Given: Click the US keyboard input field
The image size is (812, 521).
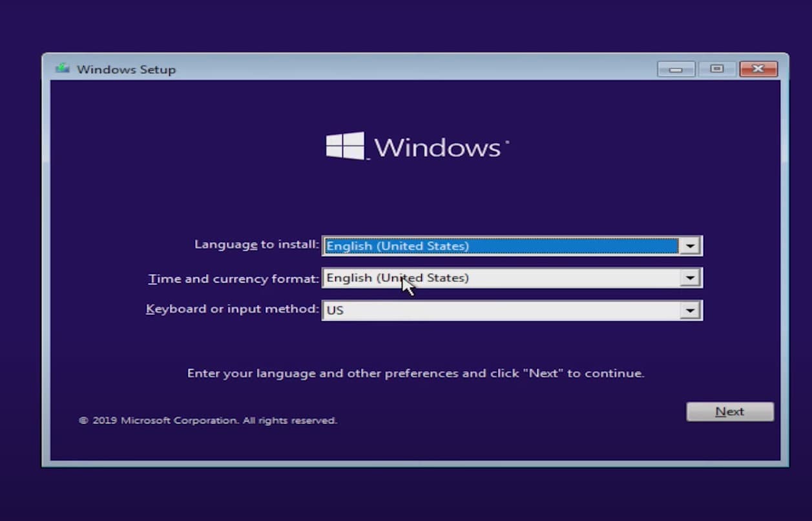Looking at the screenshot, I should pyautogui.click(x=501, y=310).
